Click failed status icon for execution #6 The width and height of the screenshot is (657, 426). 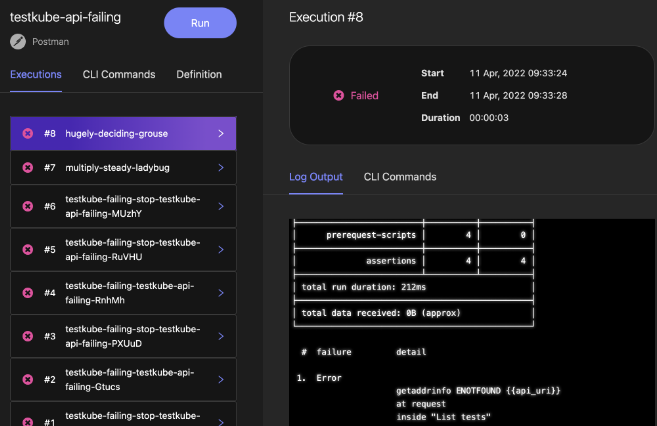point(28,206)
